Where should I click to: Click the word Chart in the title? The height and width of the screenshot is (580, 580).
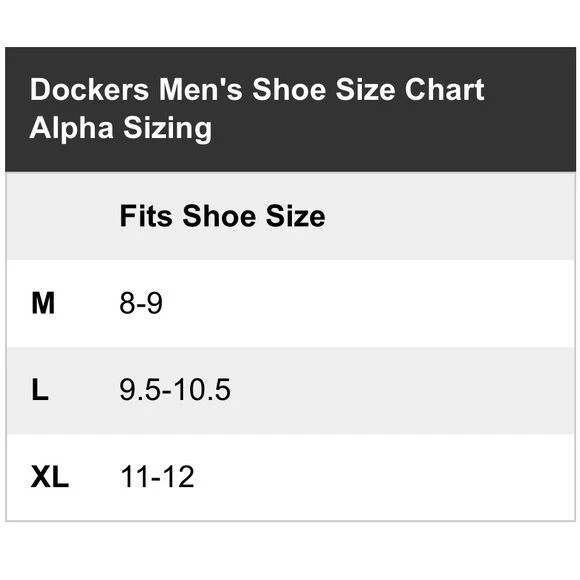point(445,90)
